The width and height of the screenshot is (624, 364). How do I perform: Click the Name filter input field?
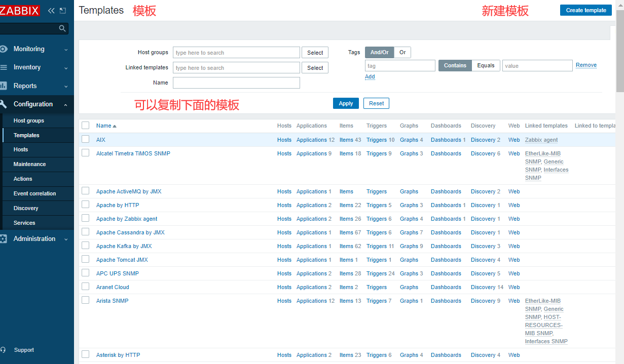pyautogui.click(x=236, y=83)
